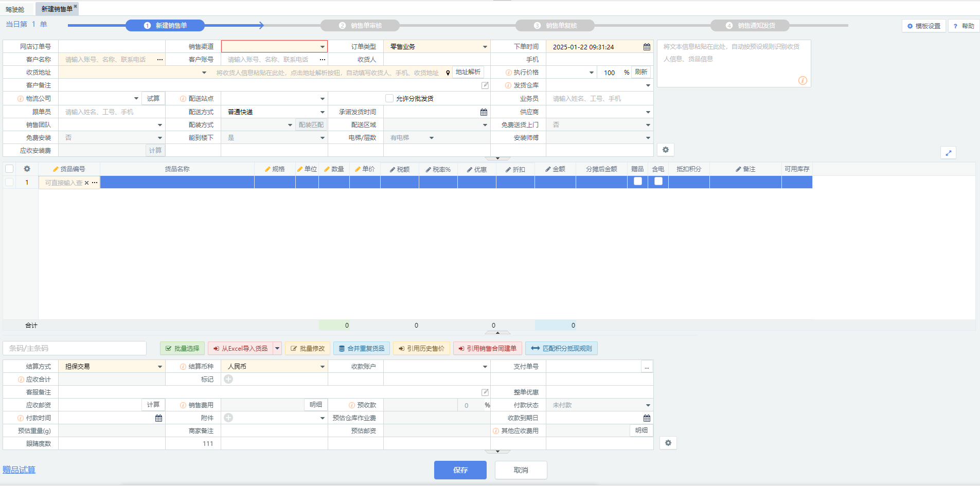
Task: Click the expand arrows icon above table
Action: 948,153
